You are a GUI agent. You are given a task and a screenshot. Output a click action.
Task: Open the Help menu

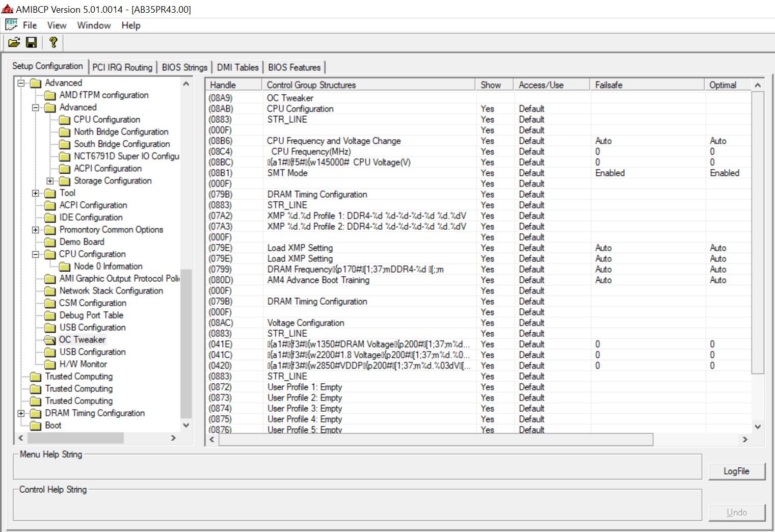131,25
